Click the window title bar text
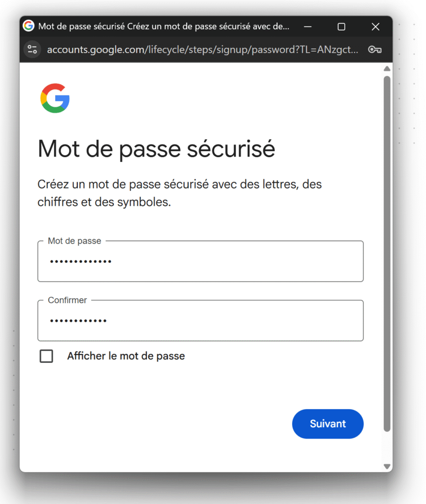 pyautogui.click(x=164, y=26)
